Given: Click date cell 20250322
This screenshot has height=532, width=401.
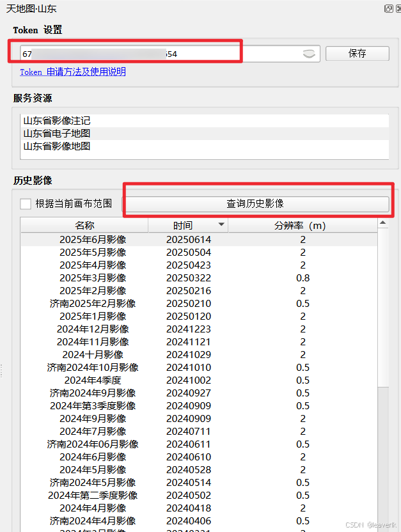Looking at the screenshot, I should click(x=189, y=278).
